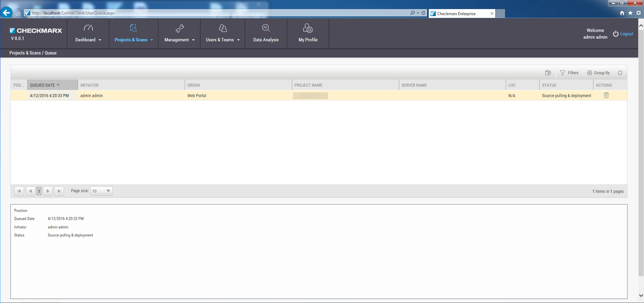The width and height of the screenshot is (644, 303).
Task: Go to first page of queue
Action: (19, 191)
